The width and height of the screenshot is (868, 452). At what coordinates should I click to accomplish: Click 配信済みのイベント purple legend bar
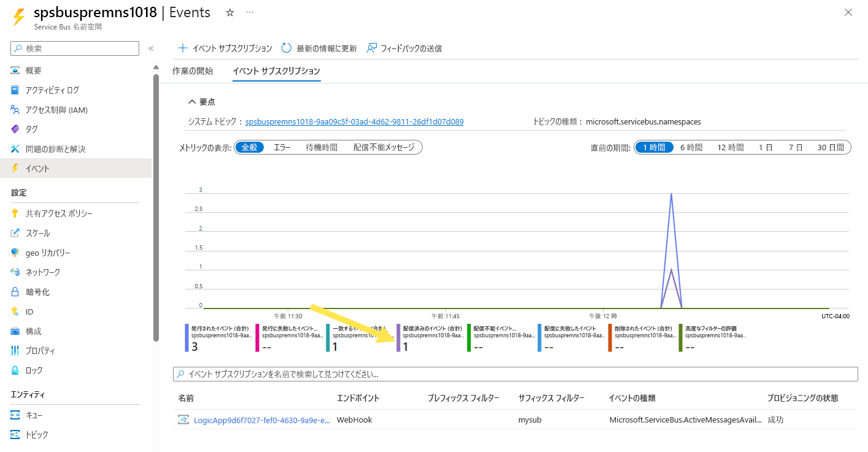click(x=399, y=337)
